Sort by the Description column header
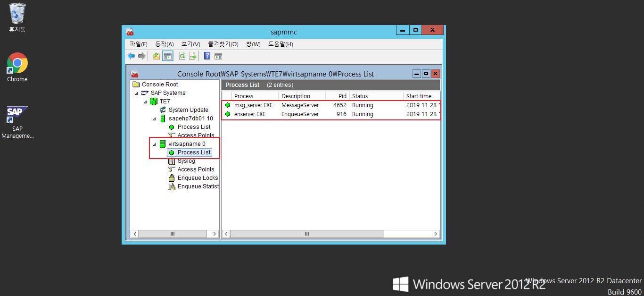 click(x=302, y=96)
